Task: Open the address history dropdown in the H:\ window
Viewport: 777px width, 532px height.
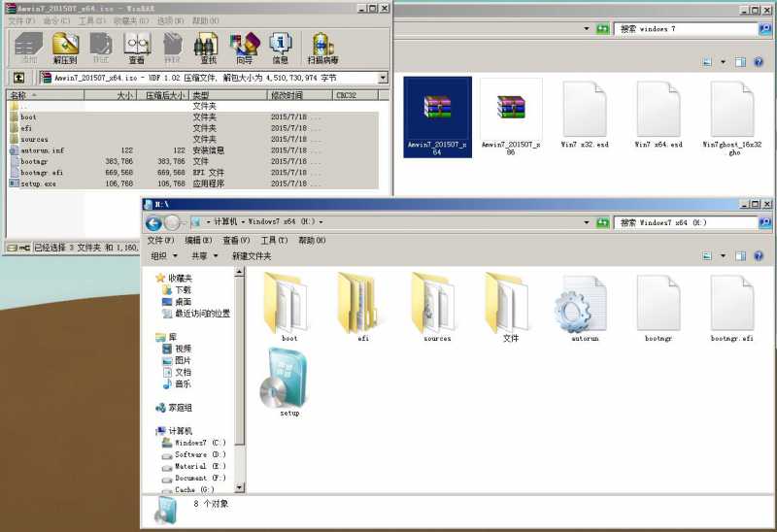Action: [x=587, y=222]
